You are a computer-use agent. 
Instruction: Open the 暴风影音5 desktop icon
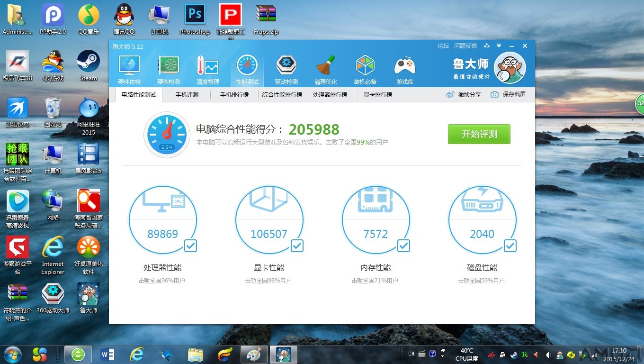coord(89,158)
